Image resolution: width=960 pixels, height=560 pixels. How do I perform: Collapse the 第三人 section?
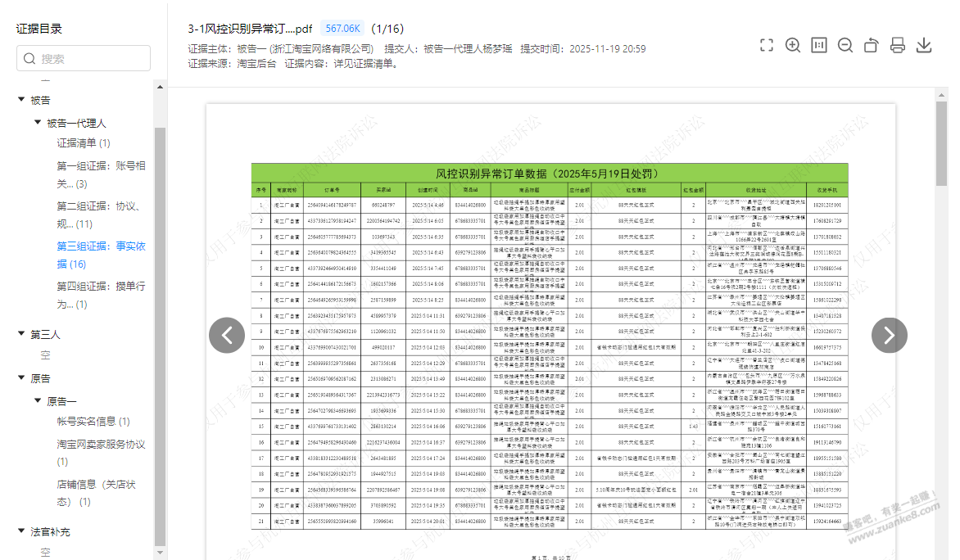pyautogui.click(x=21, y=334)
